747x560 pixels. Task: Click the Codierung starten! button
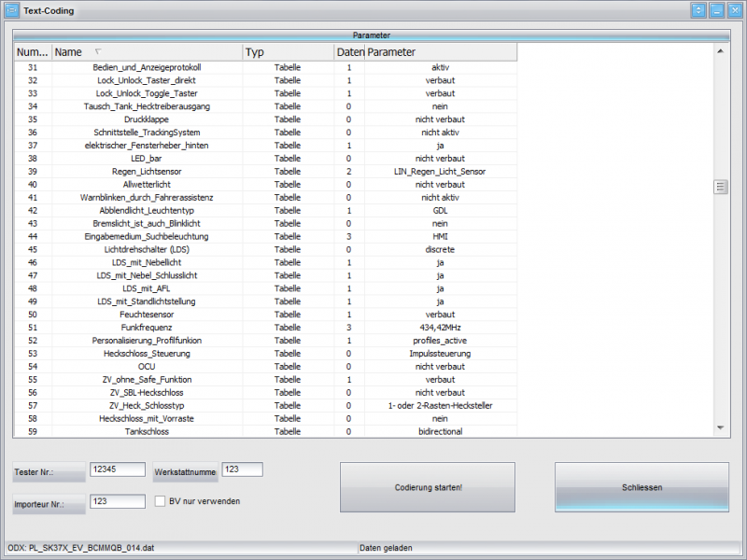click(428, 487)
